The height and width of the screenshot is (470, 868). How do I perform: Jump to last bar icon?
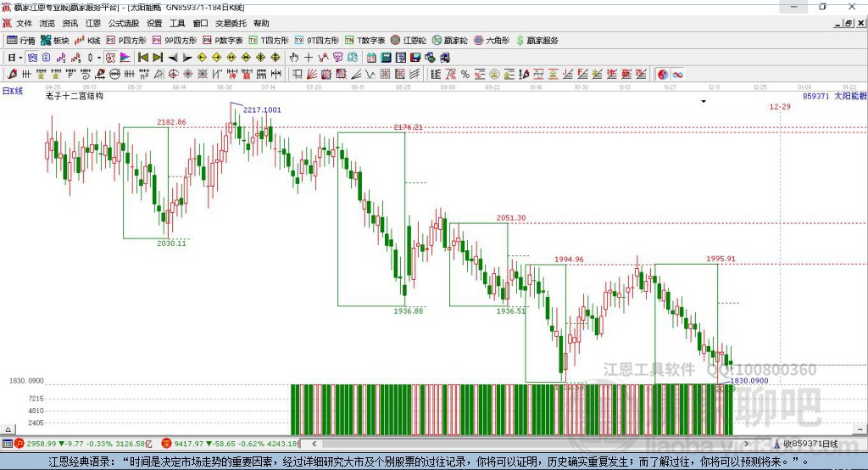pos(158,58)
